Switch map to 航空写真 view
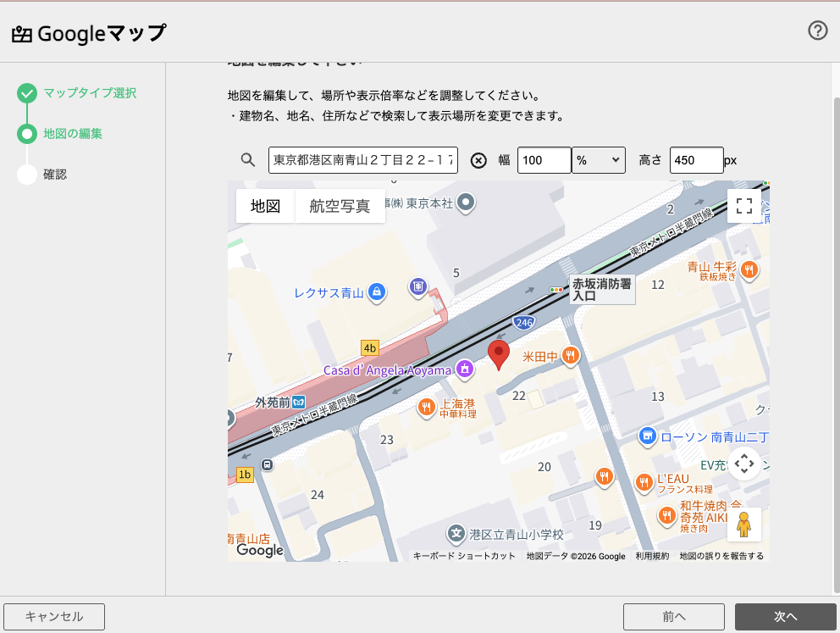 tap(340, 206)
